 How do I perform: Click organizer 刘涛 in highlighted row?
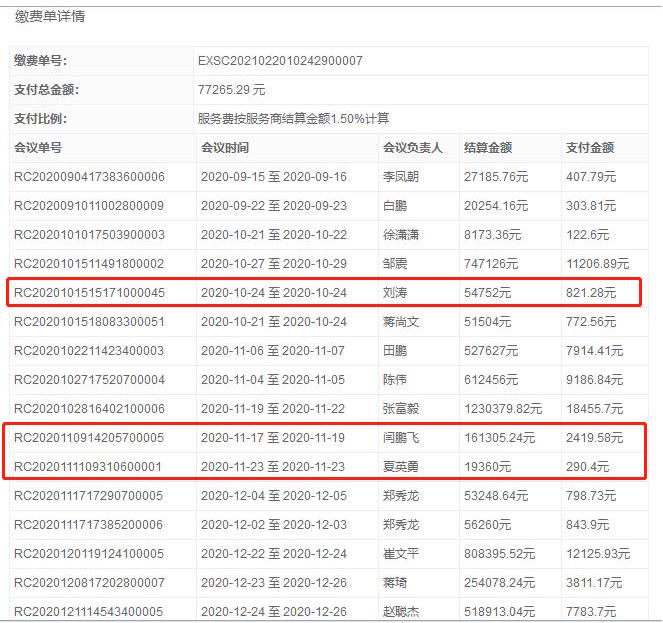(x=397, y=293)
